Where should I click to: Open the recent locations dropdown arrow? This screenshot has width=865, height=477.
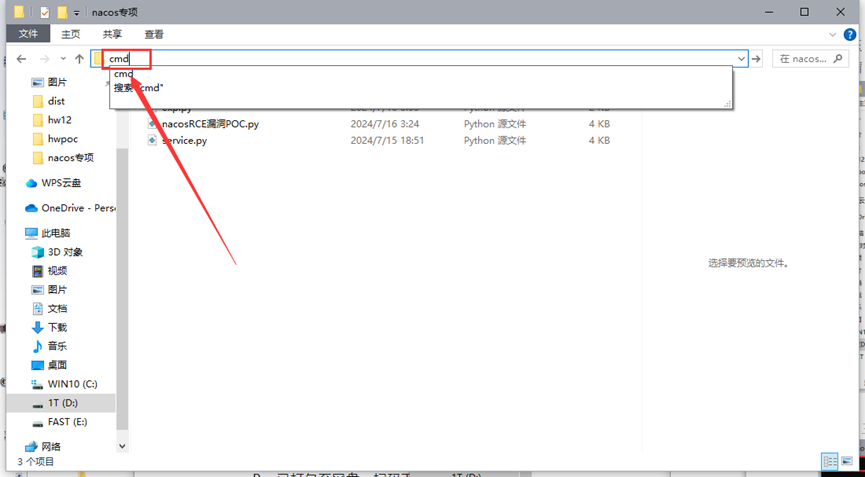[x=63, y=59]
